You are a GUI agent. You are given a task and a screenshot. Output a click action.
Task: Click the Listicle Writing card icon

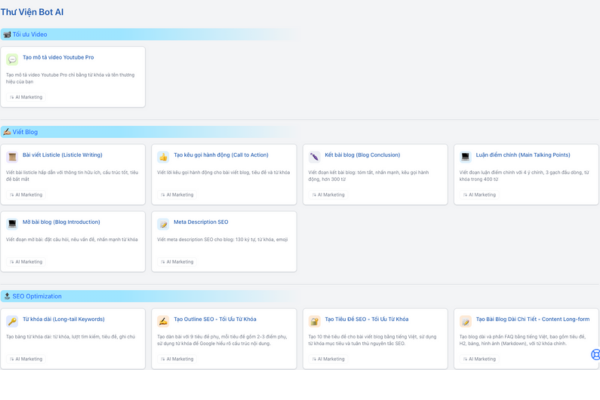(x=13, y=157)
